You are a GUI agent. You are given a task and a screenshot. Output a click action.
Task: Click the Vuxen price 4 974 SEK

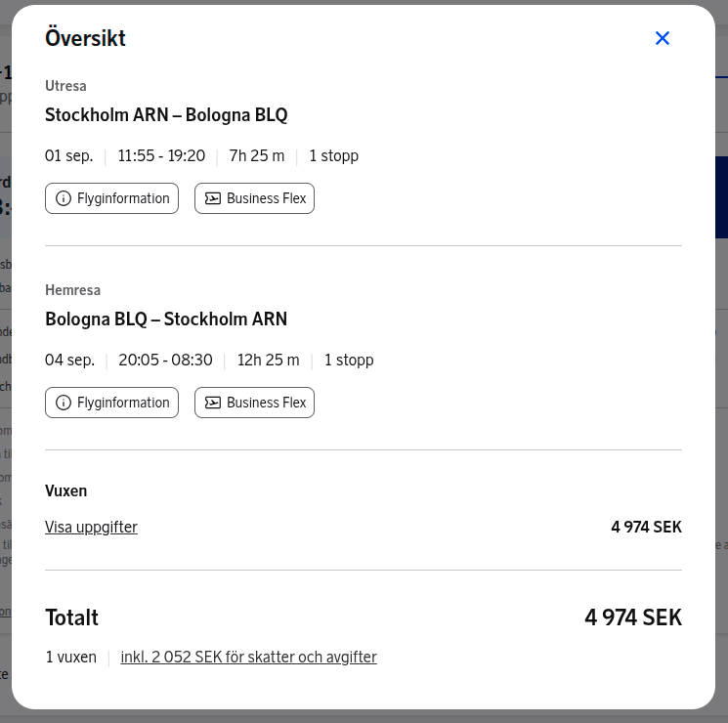pos(646,527)
